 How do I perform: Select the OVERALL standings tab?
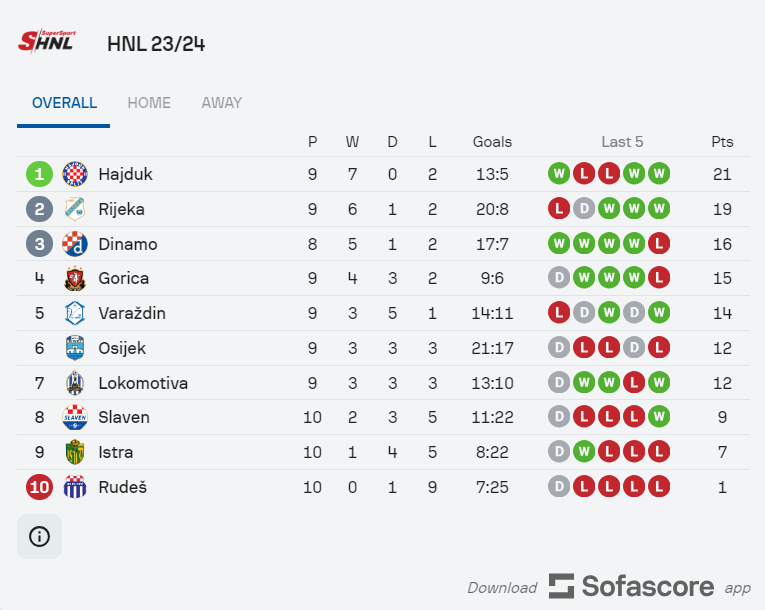click(64, 102)
